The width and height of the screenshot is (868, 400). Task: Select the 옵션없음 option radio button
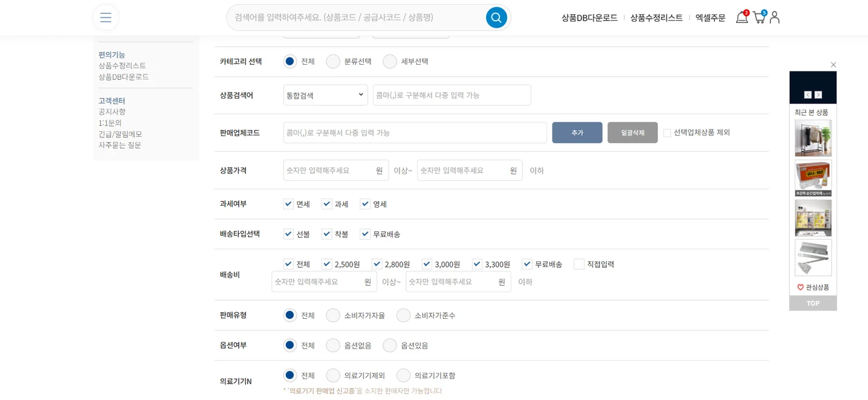coord(333,345)
